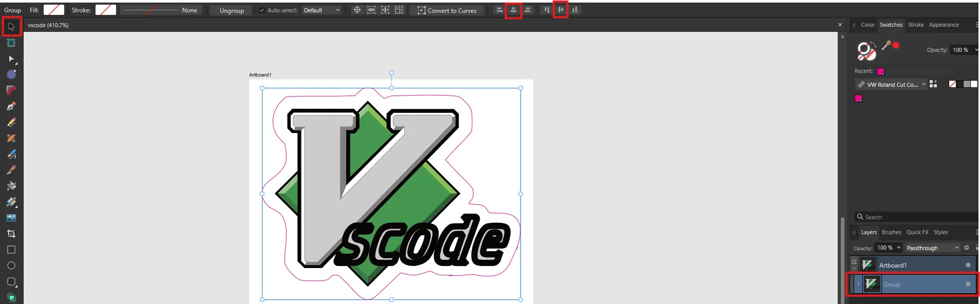Click the magenta swatch next to Recent

[x=880, y=71]
